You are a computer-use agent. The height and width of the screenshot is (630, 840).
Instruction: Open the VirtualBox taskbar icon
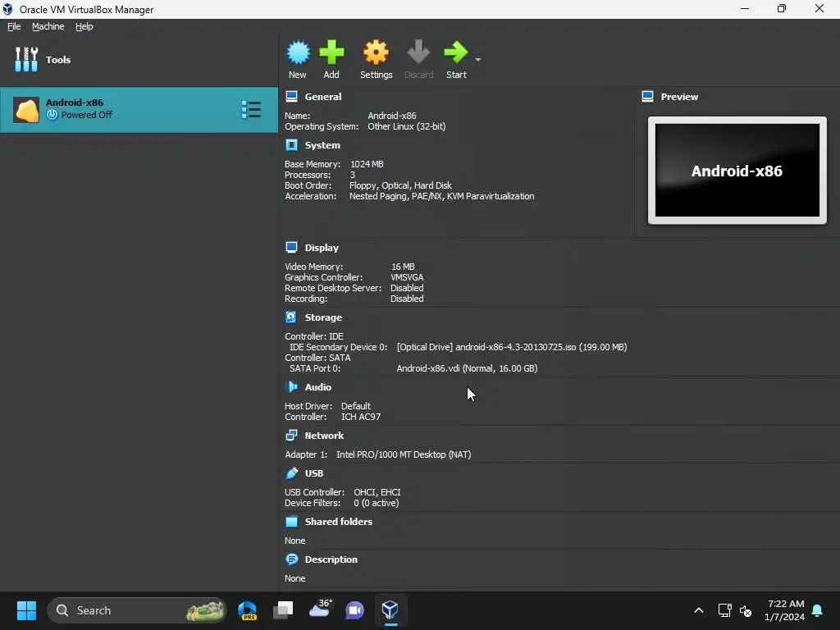coord(390,610)
